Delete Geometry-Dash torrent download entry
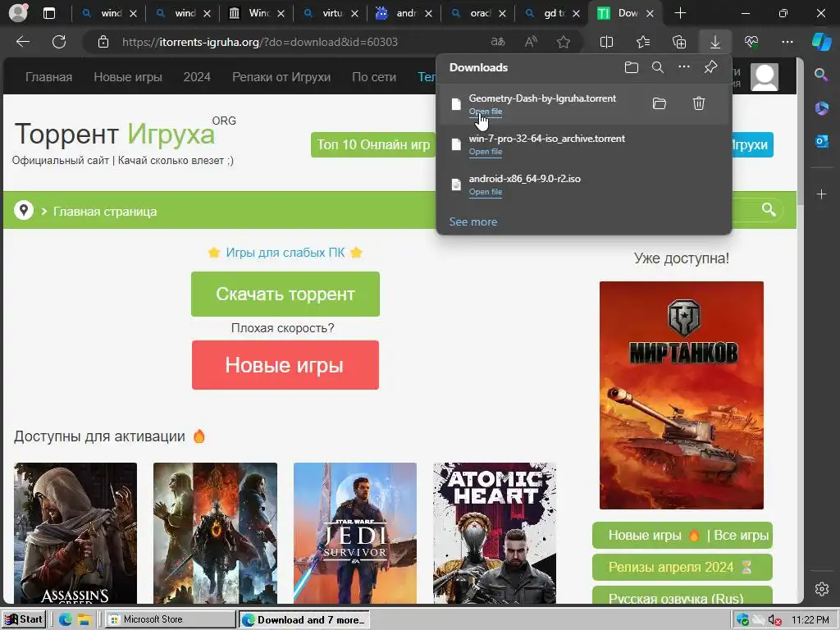This screenshot has width=840, height=630. 699,103
